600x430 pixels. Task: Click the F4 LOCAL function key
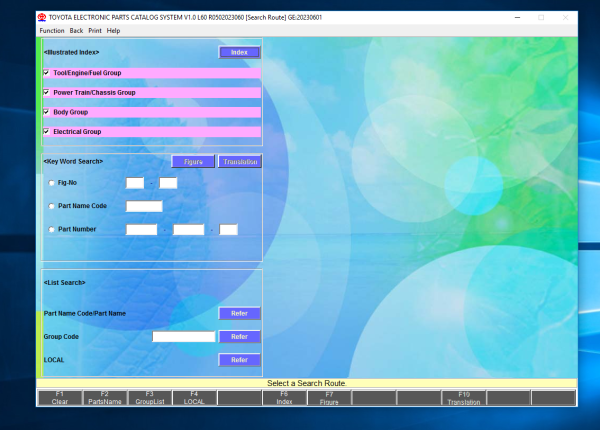pyautogui.click(x=194, y=398)
